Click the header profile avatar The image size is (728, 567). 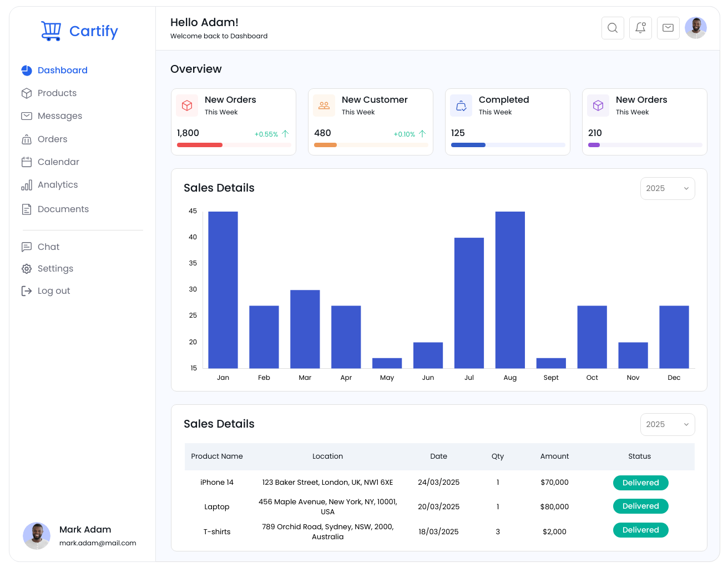pos(696,28)
